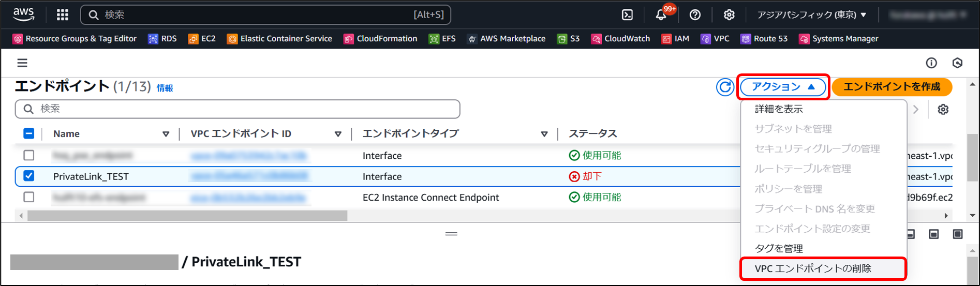Launch the CloudShell terminal icon
This screenshot has height=286, width=980.
pos(627,14)
